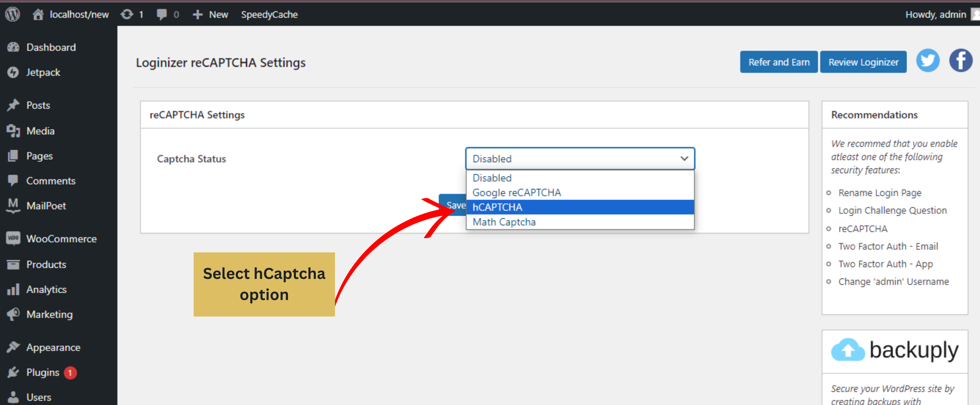Screen dimensions: 980x405
Task: Click the MailPoet M icon
Action: [x=13, y=205]
